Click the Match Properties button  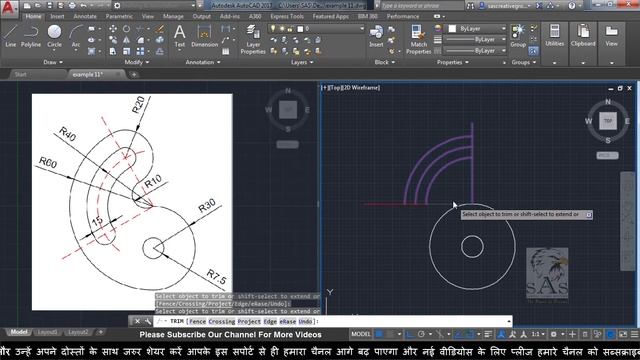[418, 39]
